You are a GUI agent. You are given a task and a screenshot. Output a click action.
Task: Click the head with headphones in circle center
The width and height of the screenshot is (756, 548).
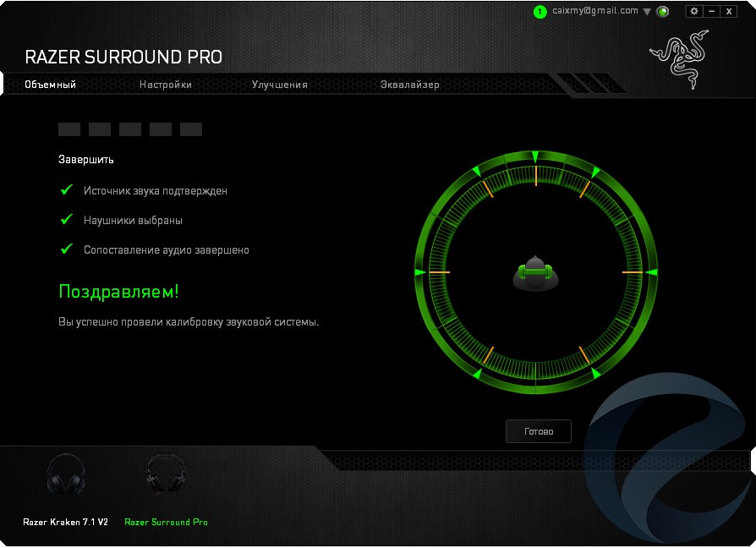point(534,273)
